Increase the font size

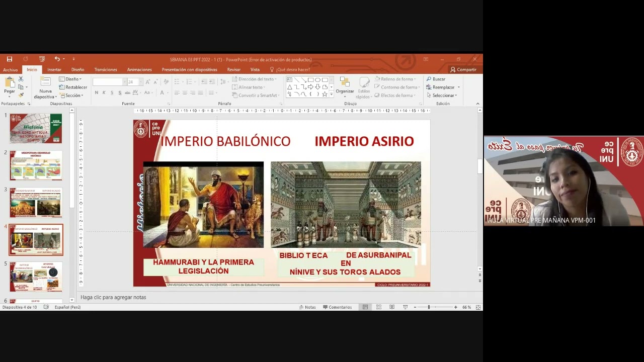[x=147, y=82]
